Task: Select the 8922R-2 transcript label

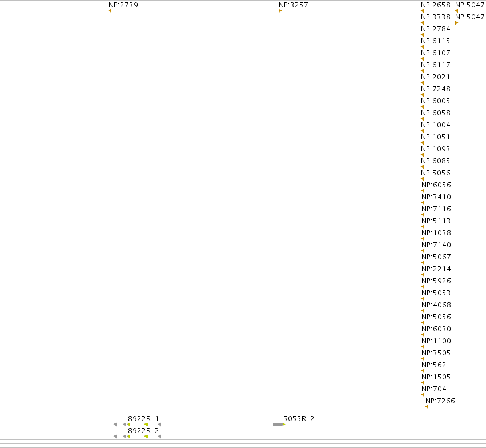Action: click(143, 431)
